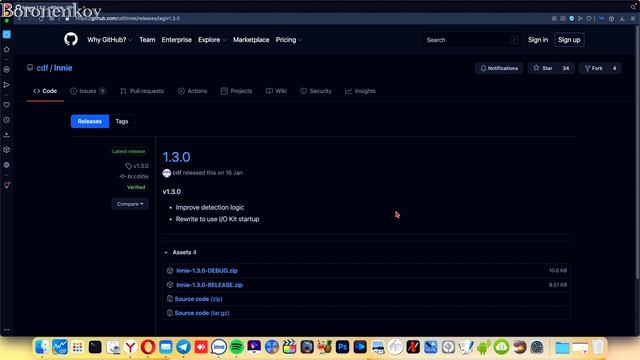Image resolution: width=640 pixels, height=360 pixels.
Task: Open the Innie repository name link
Action: [x=63, y=68]
